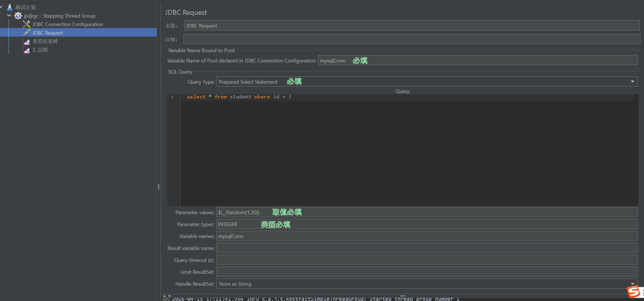The width and height of the screenshot is (644, 301).
Task: Click the Parameter values field
Action: [427, 212]
